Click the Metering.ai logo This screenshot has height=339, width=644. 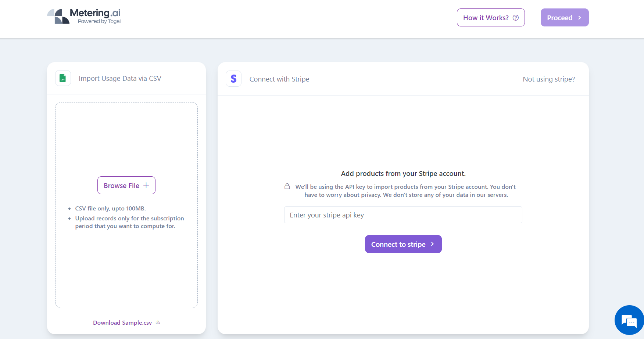84,17
